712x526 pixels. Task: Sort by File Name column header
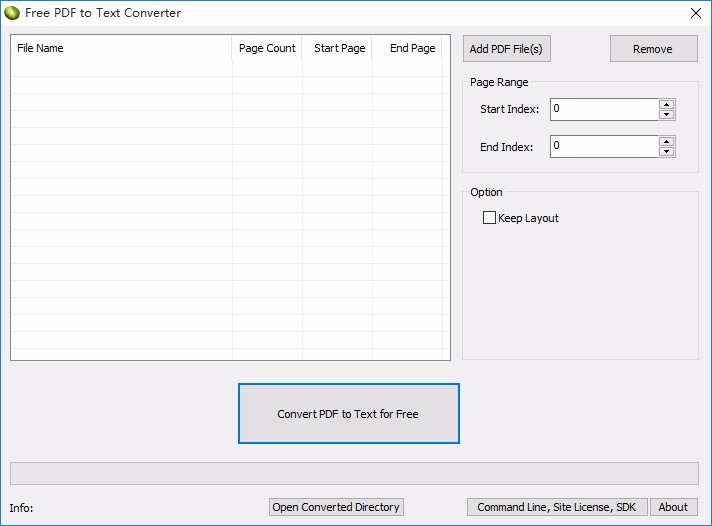[x=120, y=48]
